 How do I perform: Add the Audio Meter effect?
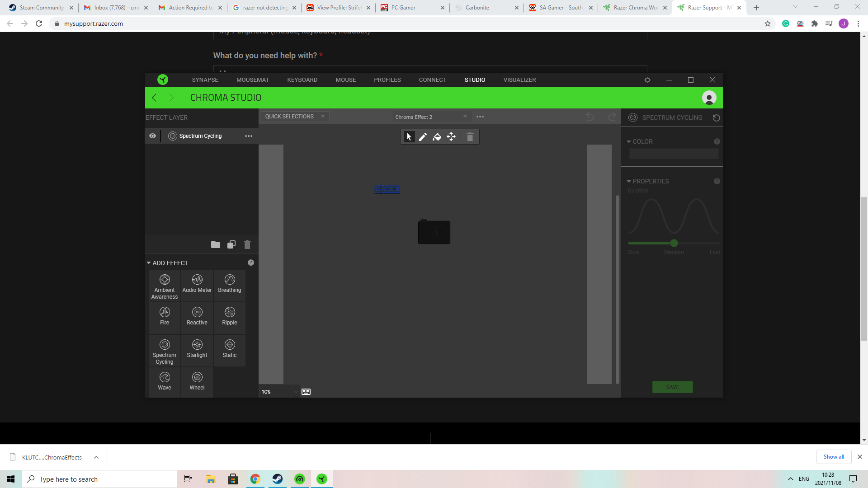tap(197, 286)
